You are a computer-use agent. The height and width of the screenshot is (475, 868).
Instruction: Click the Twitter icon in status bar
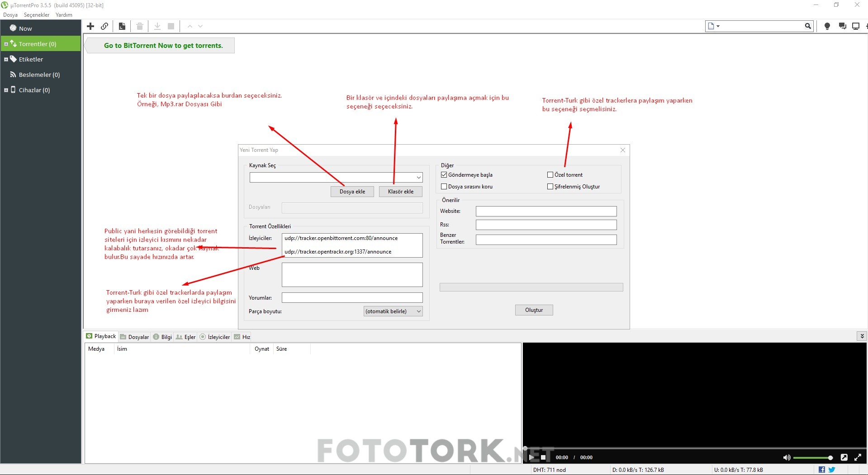click(x=832, y=470)
